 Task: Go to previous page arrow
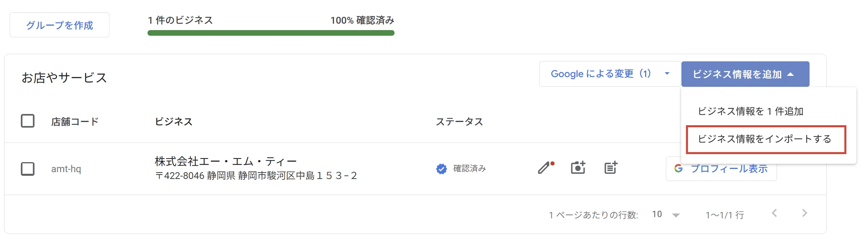(x=775, y=213)
